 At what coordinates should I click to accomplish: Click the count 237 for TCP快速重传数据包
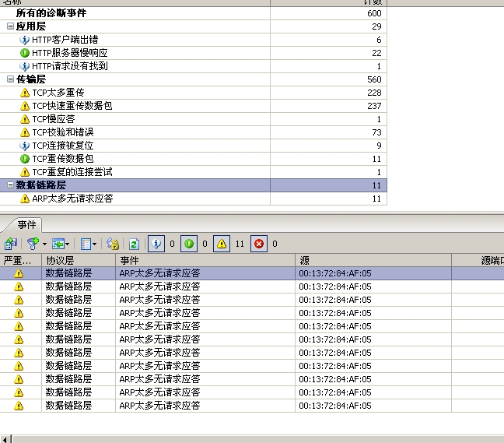374,106
